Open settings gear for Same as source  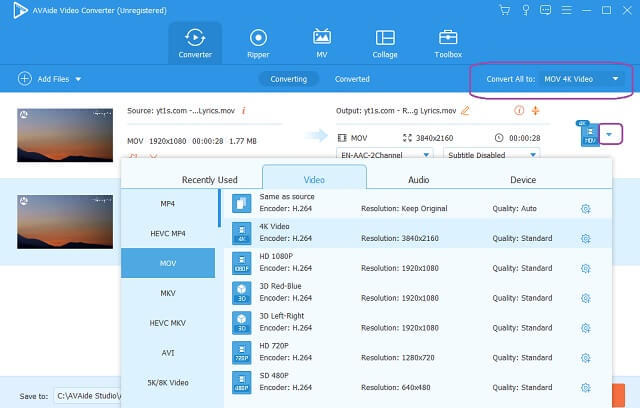tap(586, 209)
